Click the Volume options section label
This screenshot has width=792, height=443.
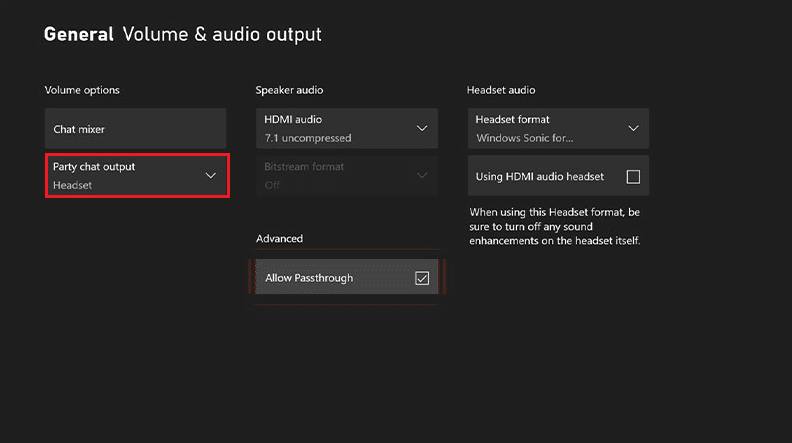click(82, 90)
